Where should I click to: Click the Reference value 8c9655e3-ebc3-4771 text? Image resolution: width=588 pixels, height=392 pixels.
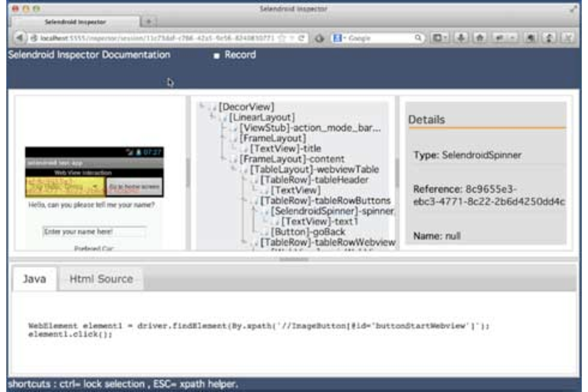click(x=489, y=195)
